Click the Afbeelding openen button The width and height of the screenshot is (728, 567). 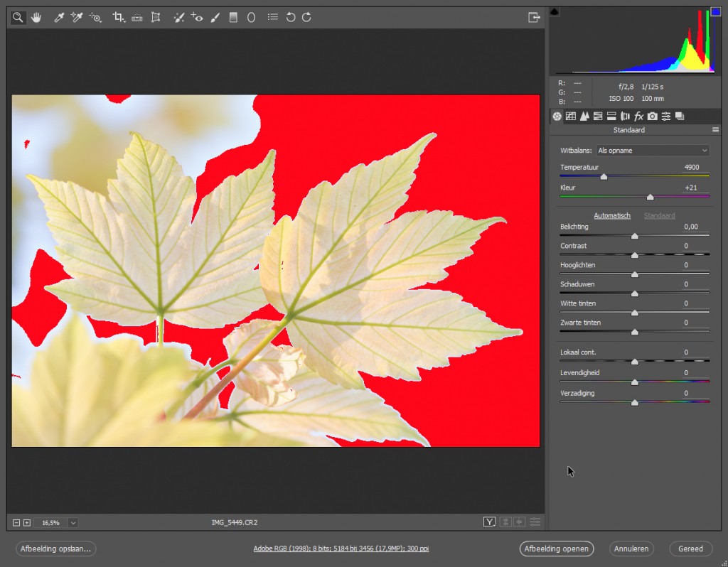click(x=555, y=549)
